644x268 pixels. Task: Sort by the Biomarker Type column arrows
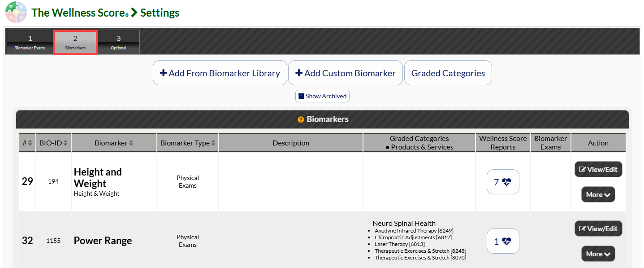click(213, 143)
